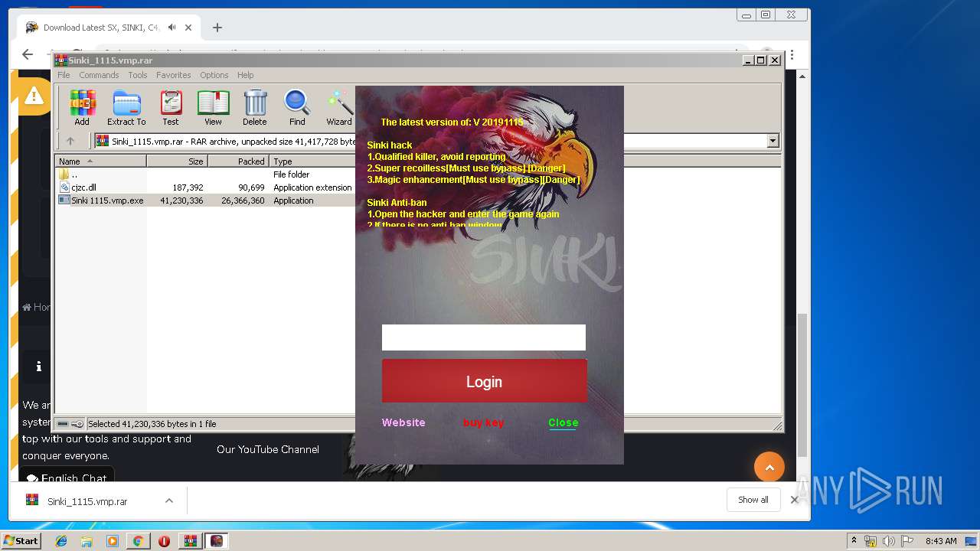Open the Help menu in WinRAR
Viewport: 980px width, 551px height.
pos(245,75)
